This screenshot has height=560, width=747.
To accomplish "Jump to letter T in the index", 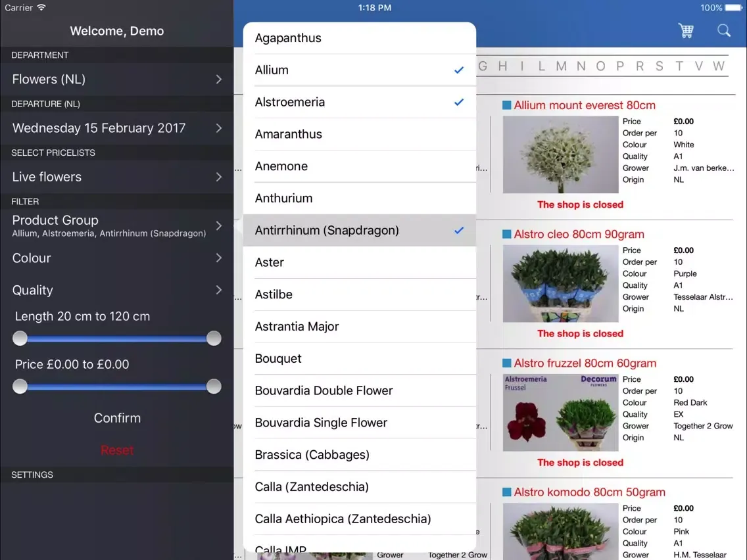I will (679, 66).
